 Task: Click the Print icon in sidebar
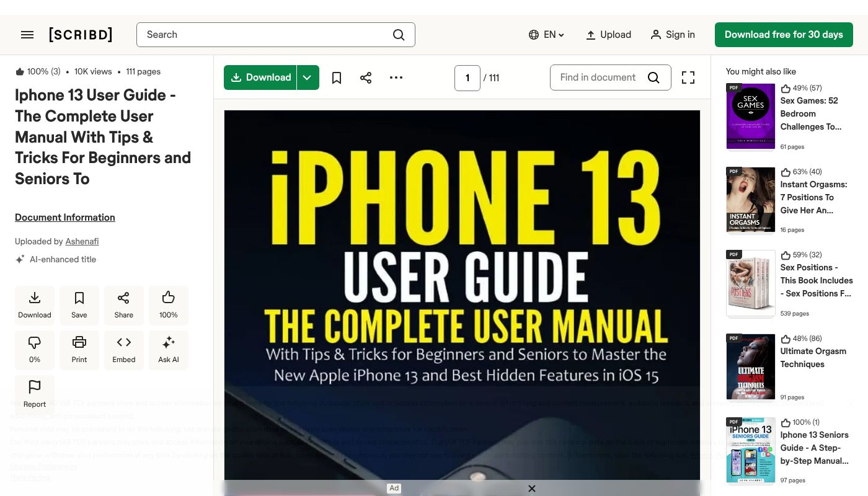pos(79,350)
